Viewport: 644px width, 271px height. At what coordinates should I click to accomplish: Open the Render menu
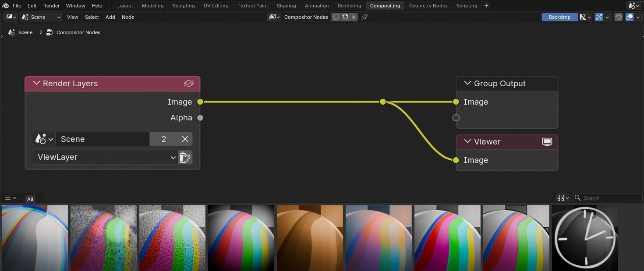51,6
